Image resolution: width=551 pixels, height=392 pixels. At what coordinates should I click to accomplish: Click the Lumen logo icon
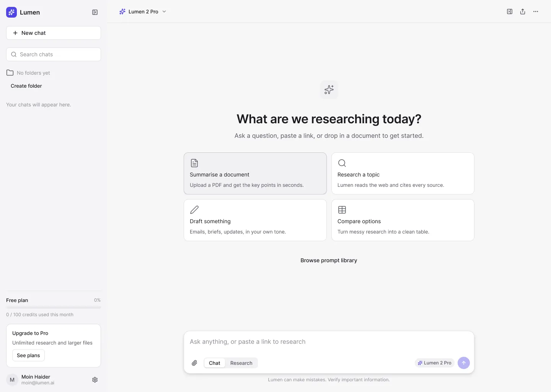[11, 12]
